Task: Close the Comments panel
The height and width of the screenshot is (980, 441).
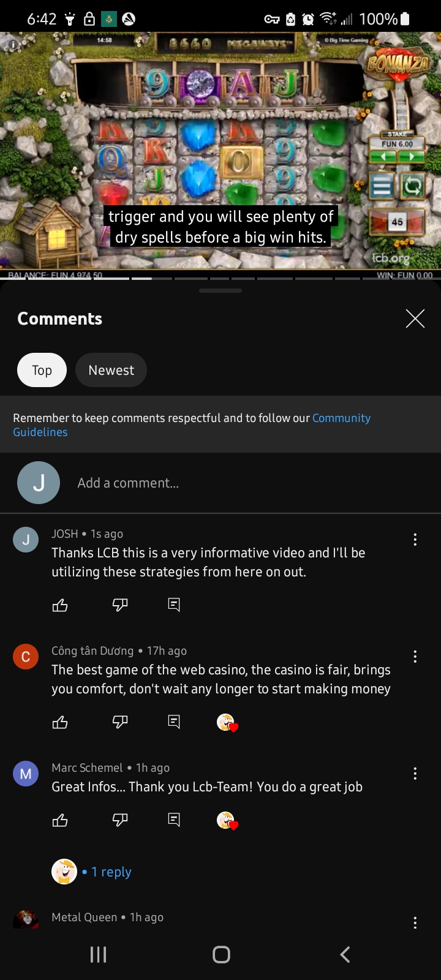Action: 415,318
